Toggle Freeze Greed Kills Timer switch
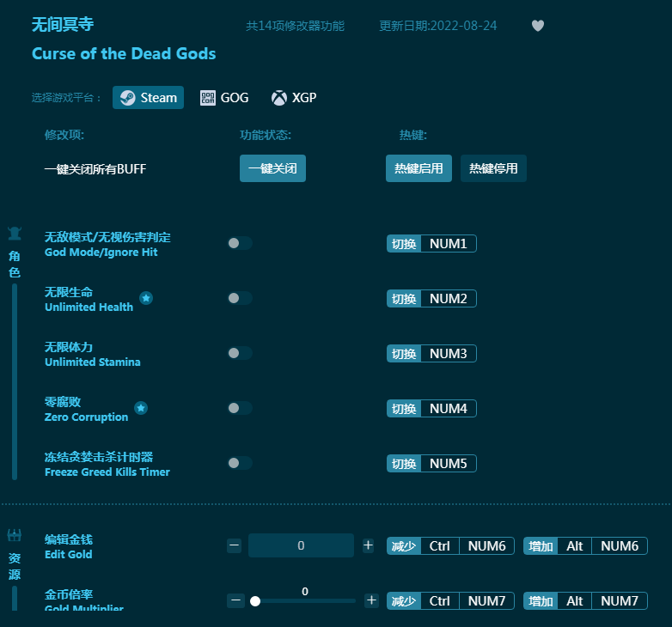The height and width of the screenshot is (627, 672). pyautogui.click(x=240, y=463)
